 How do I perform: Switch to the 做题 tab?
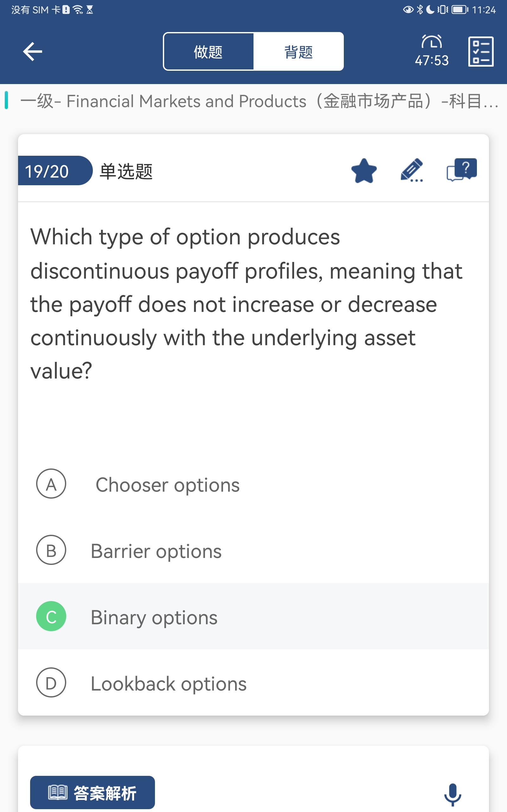pos(208,52)
